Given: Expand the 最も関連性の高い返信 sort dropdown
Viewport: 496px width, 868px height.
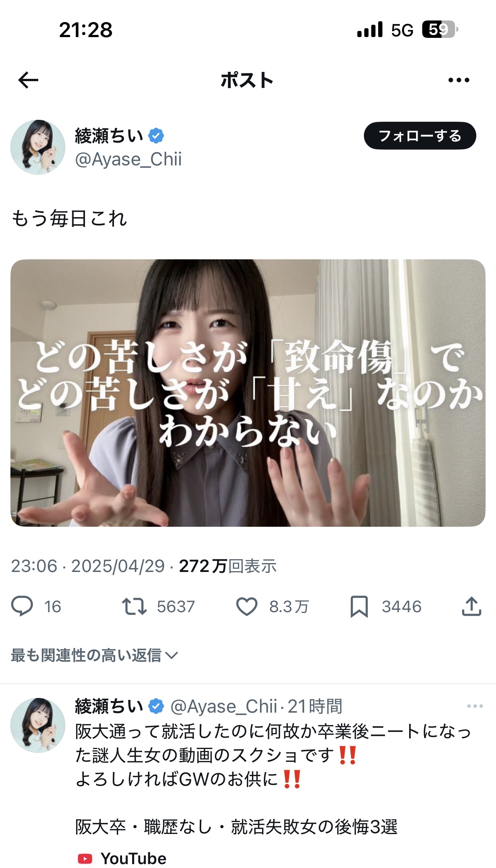Looking at the screenshot, I should (94, 655).
